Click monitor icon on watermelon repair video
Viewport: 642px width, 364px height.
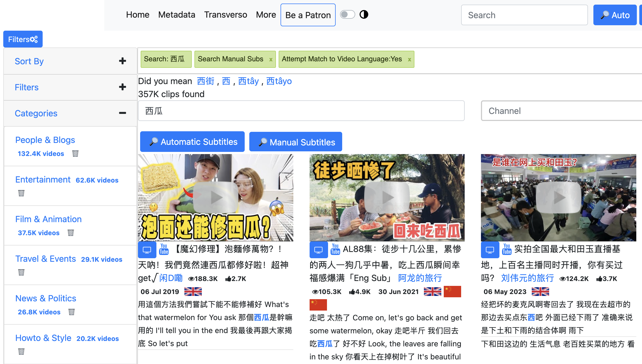pos(147,250)
